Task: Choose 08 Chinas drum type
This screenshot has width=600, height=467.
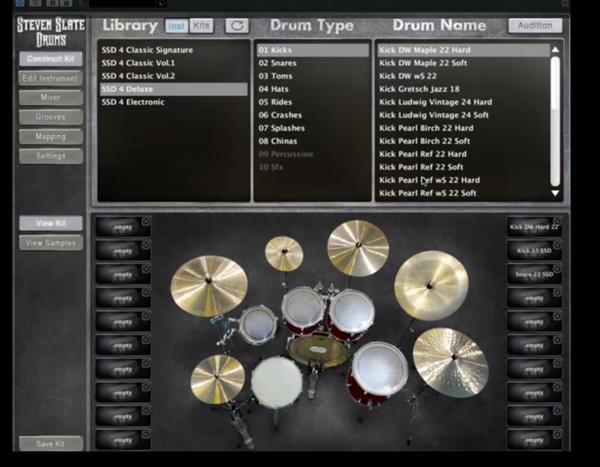Action: point(313,141)
